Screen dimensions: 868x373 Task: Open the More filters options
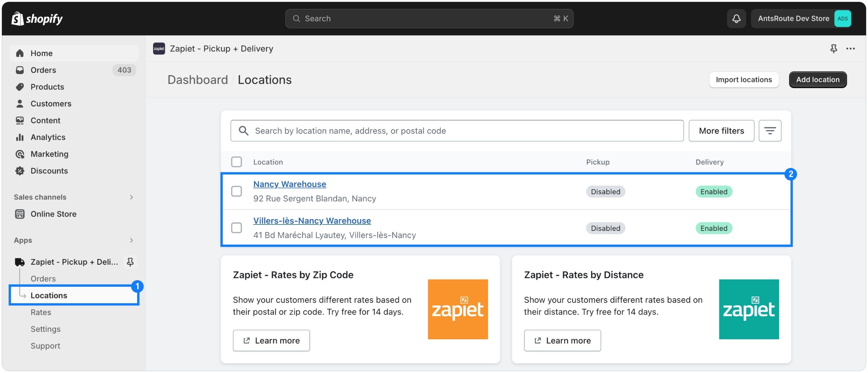click(721, 131)
